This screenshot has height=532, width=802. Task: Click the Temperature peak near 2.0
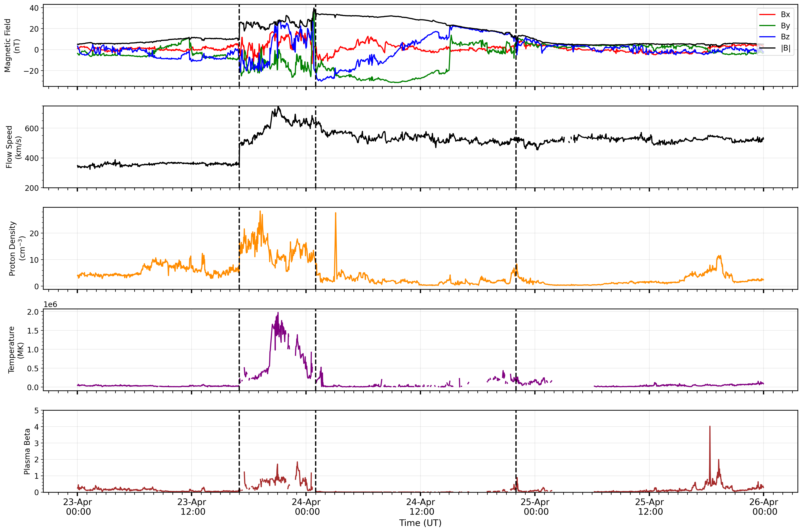pos(278,313)
